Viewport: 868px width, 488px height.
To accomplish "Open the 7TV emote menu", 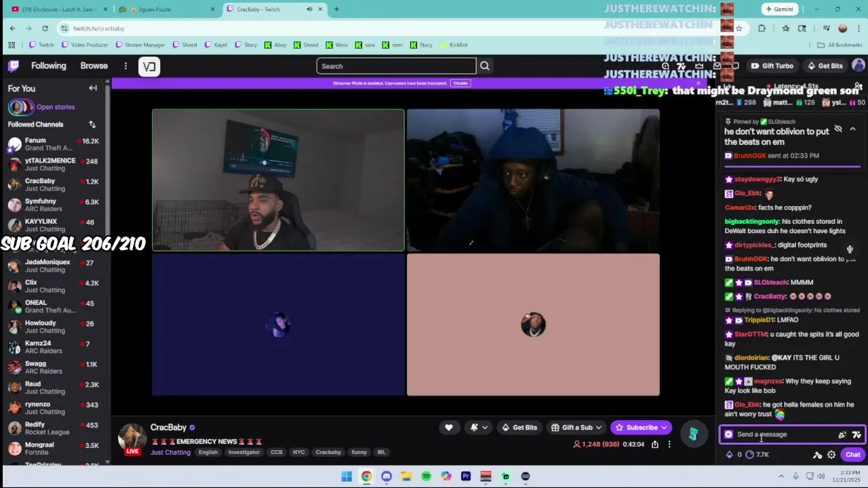I will point(856,434).
